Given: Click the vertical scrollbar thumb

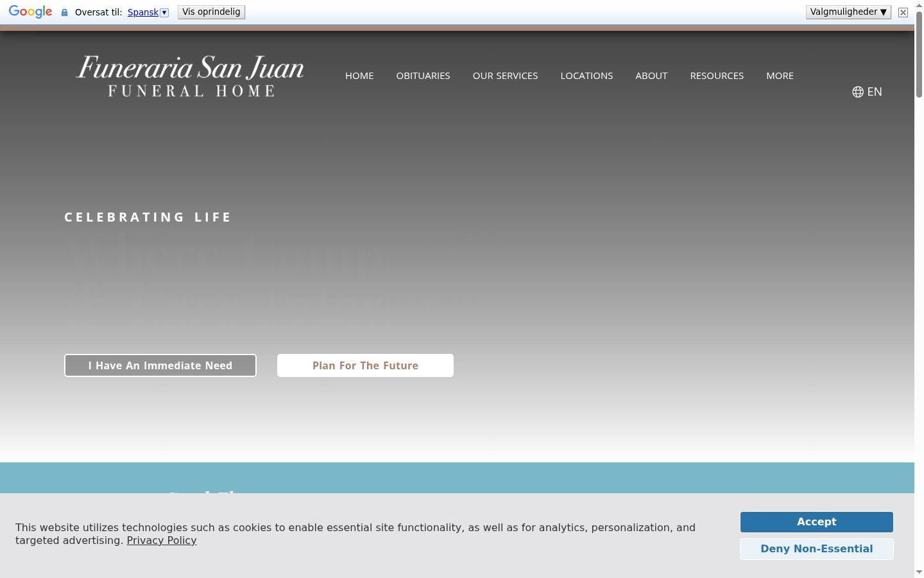Looking at the screenshot, I should coord(919,54).
